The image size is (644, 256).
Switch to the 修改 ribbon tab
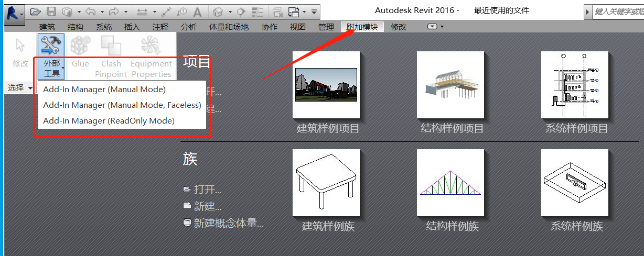[399, 27]
